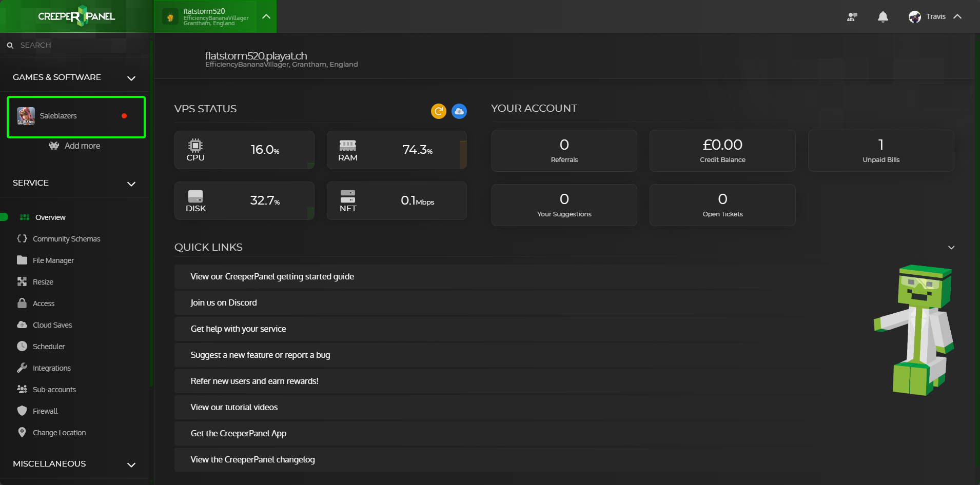The image size is (980, 485).
Task: Click the 0.1Mbps network value
Action: click(418, 200)
